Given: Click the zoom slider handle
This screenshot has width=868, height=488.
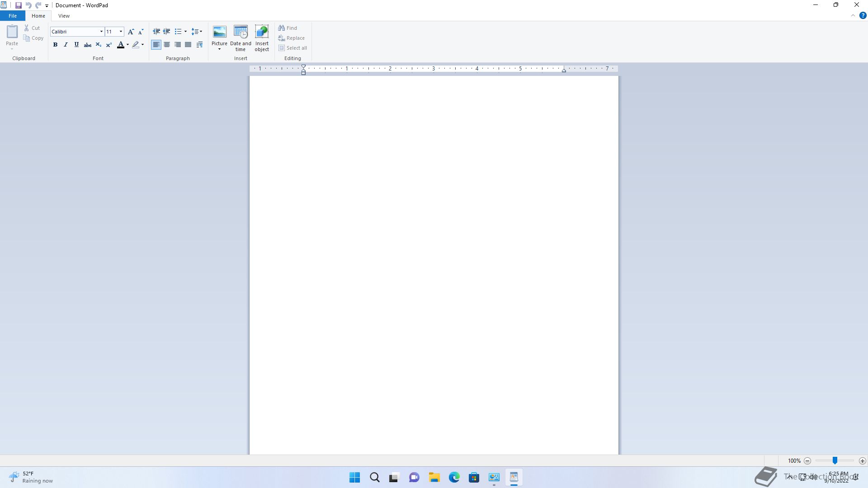Looking at the screenshot, I should pyautogui.click(x=835, y=460).
